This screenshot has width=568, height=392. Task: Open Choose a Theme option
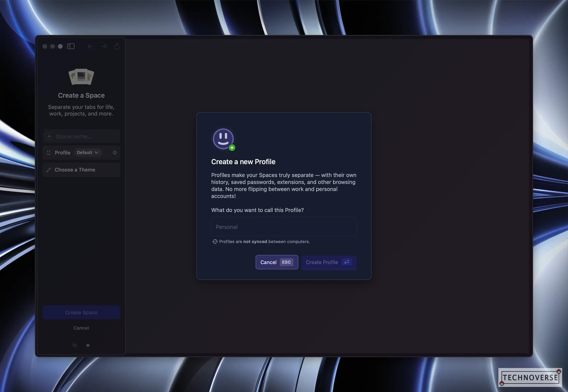pos(81,170)
